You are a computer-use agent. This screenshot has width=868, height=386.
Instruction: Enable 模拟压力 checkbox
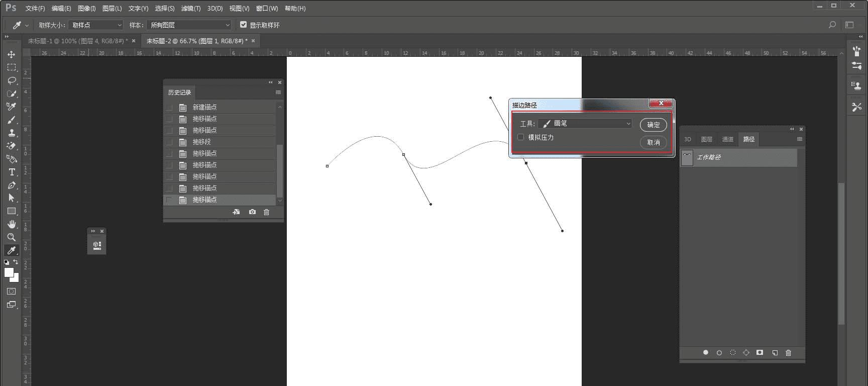pos(521,137)
